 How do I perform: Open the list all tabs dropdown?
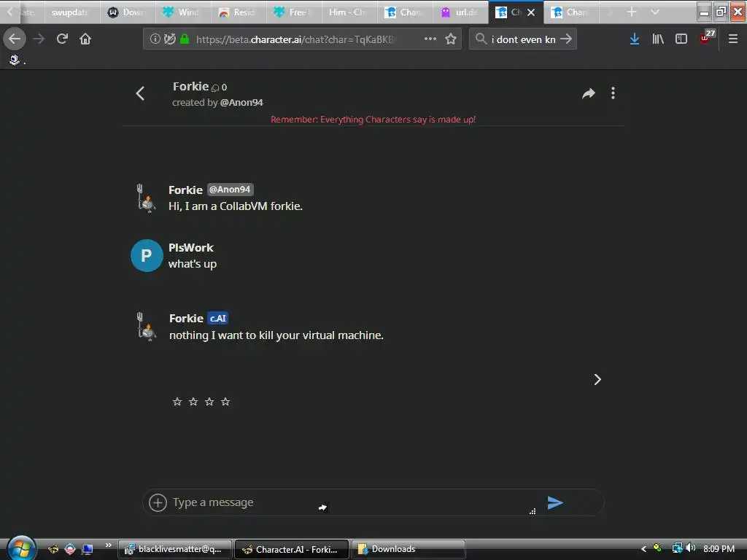(x=655, y=12)
